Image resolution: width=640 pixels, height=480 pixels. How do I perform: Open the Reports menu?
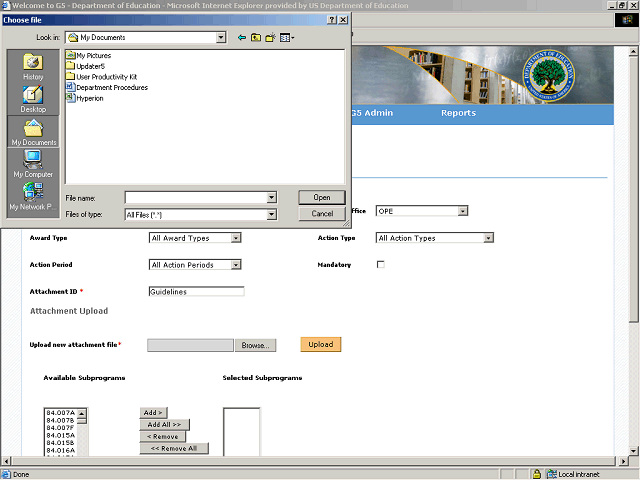458,113
